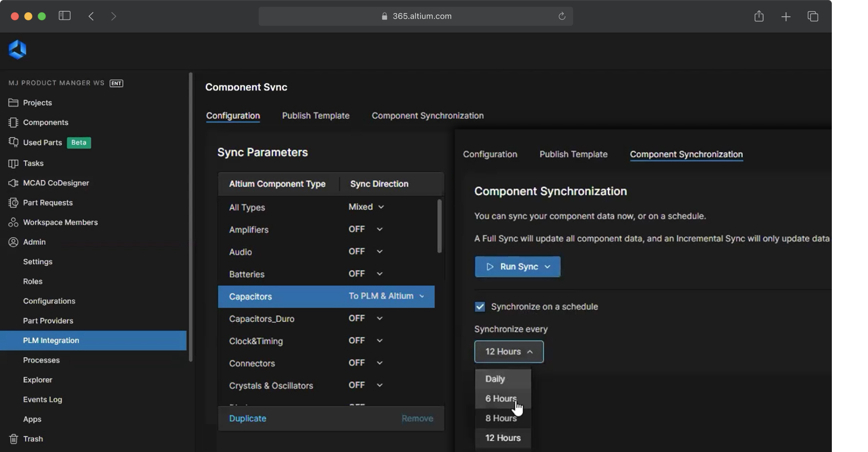The image size is (868, 452).
Task: Click the Sync Parameters table scrollbar
Action: [x=439, y=226]
